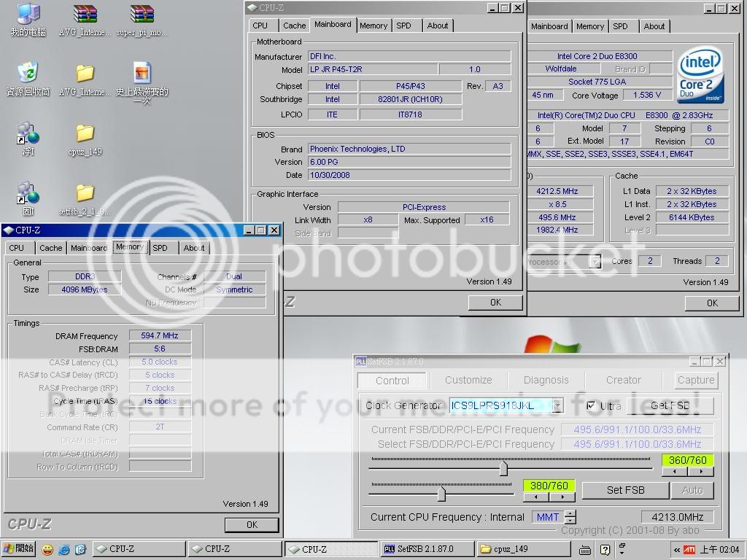Screen dimensions: 747x560
Task: Switch to the CPU tab in the CPU-Z Memory window
Action: 17,248
